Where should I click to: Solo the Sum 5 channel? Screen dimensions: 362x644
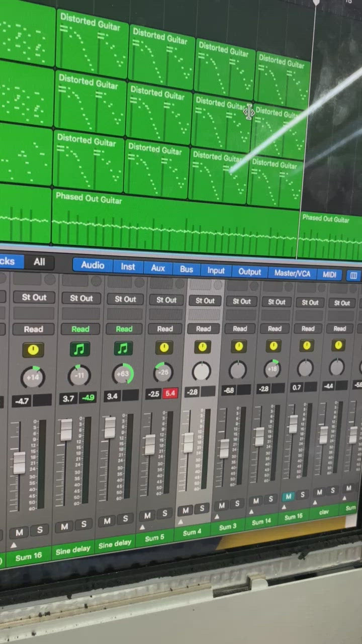pyautogui.click(x=164, y=514)
